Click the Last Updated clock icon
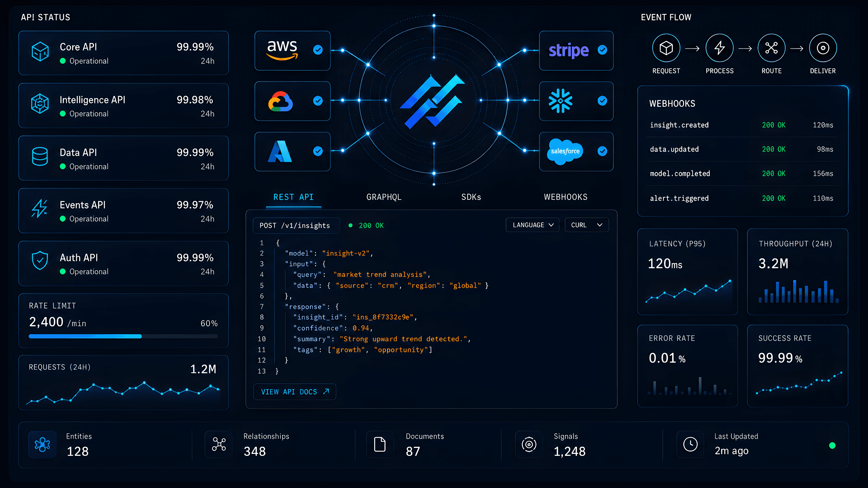This screenshot has height=488, width=868. pos(690,444)
